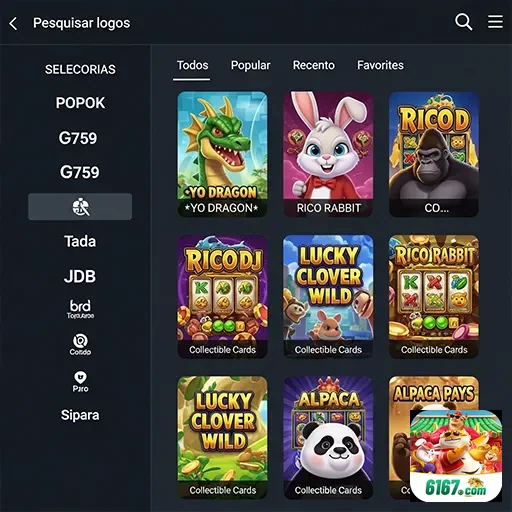512x512 pixels.
Task: Launch the Alpaca panda game tile
Action: 328,438
